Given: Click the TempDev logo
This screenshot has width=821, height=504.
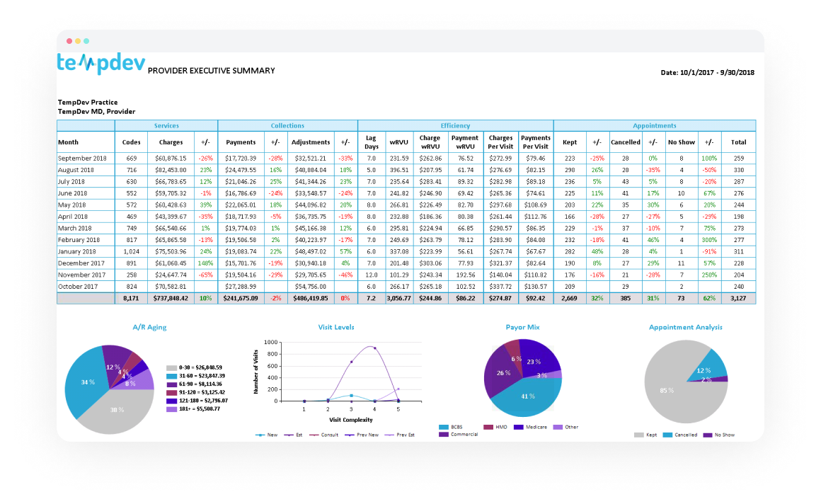Looking at the screenshot, I should [101, 62].
